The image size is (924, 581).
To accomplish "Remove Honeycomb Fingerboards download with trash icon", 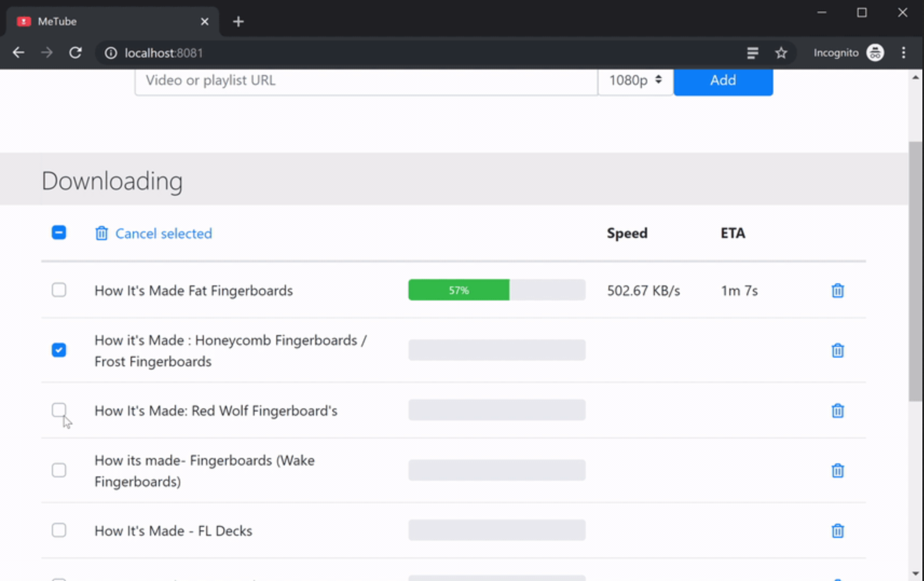I will click(838, 350).
